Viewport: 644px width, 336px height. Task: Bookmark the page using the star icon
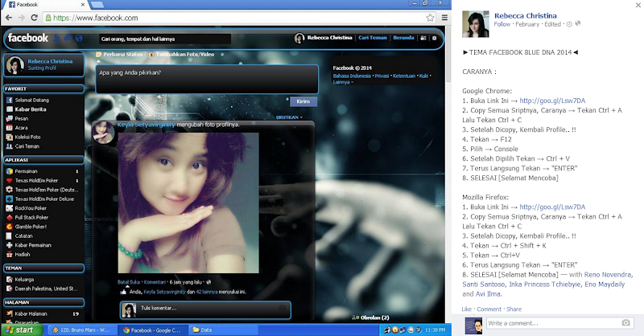tap(430, 18)
